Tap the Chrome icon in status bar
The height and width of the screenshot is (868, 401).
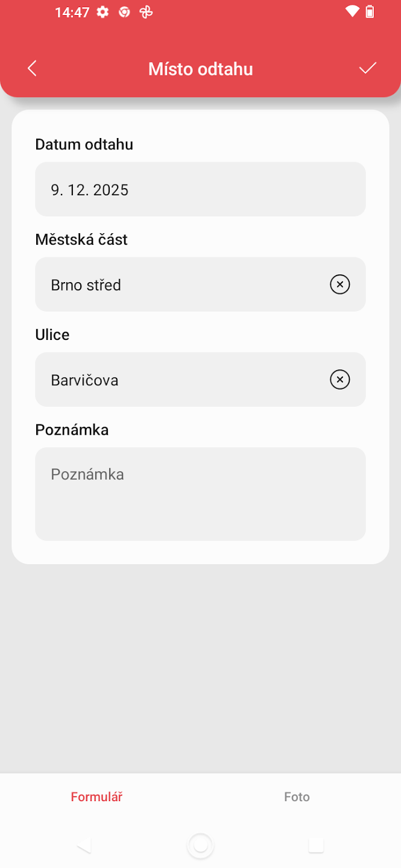124,12
